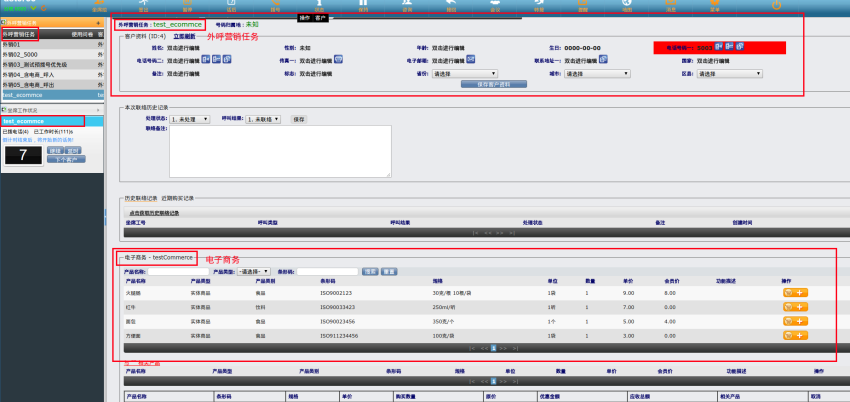Click the 消息 message toolbar icon
Screen dimensions: 850x402
pos(670,5)
